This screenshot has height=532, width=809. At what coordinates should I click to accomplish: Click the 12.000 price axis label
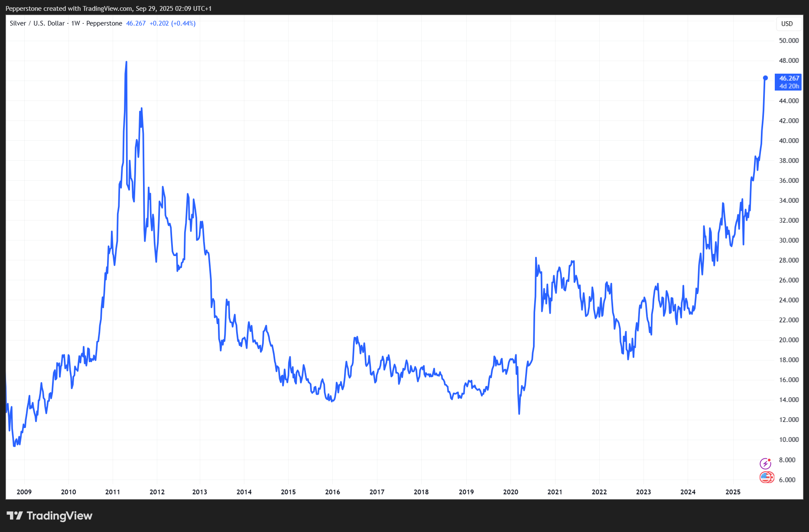[x=789, y=419]
